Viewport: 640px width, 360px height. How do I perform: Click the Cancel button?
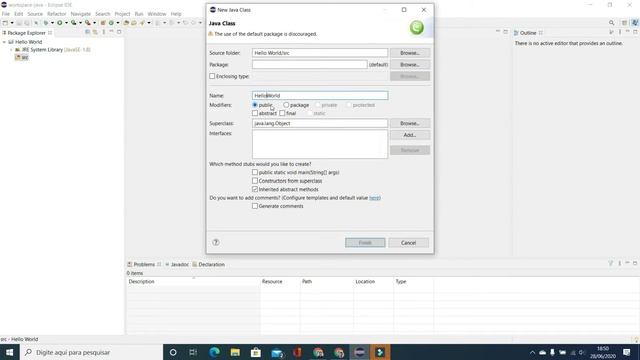click(409, 243)
